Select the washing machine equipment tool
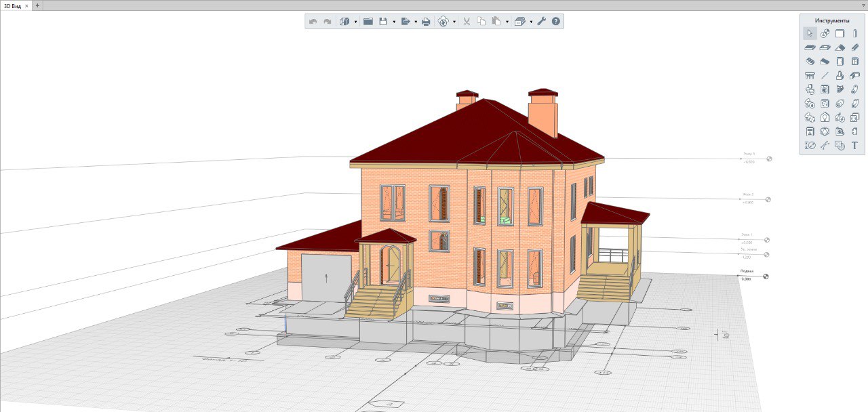The height and width of the screenshot is (412, 868). 825,89
